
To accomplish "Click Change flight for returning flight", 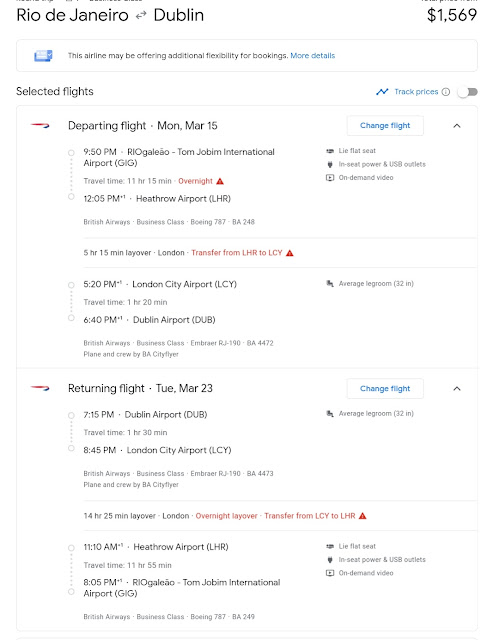I will point(385,389).
